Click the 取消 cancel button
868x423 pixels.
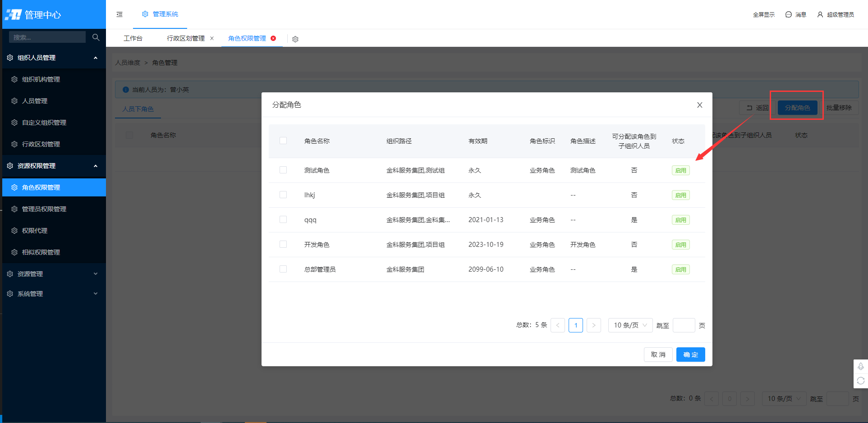(x=658, y=355)
